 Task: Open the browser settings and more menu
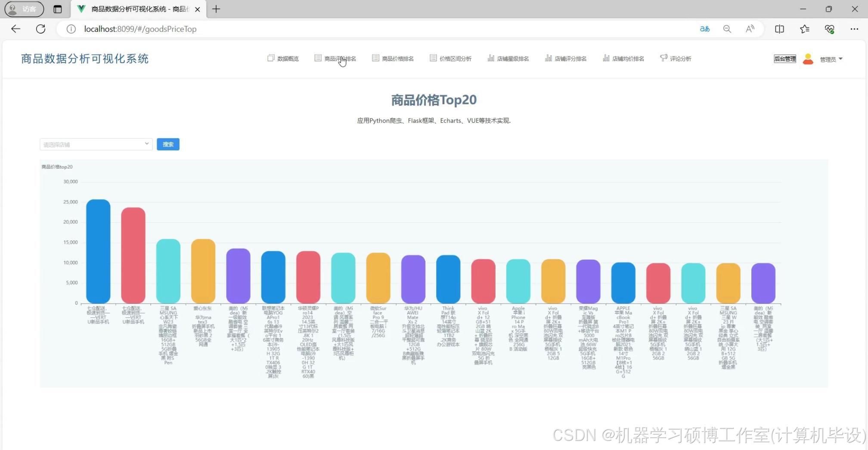(x=854, y=29)
